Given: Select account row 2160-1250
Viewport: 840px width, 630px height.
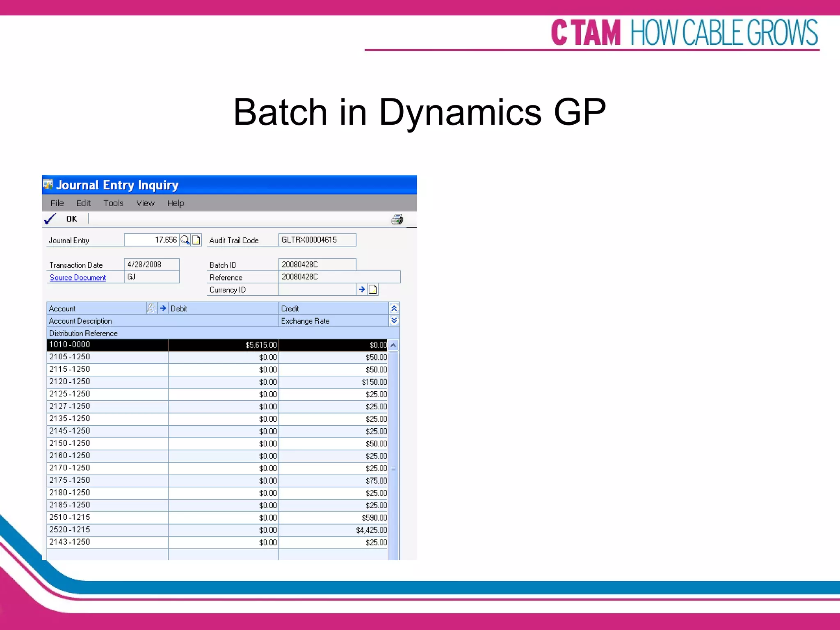Looking at the screenshot, I should (217, 456).
